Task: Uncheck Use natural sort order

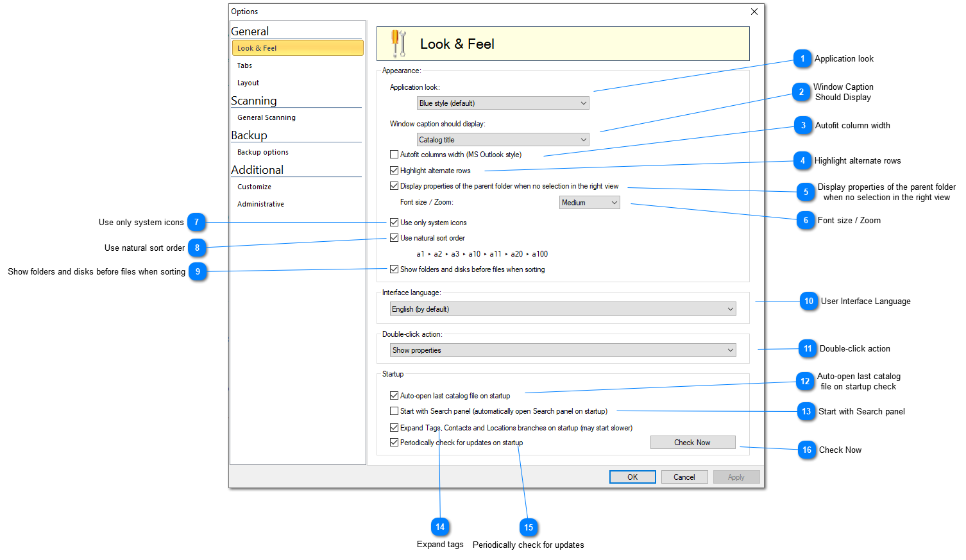Action: tap(394, 238)
